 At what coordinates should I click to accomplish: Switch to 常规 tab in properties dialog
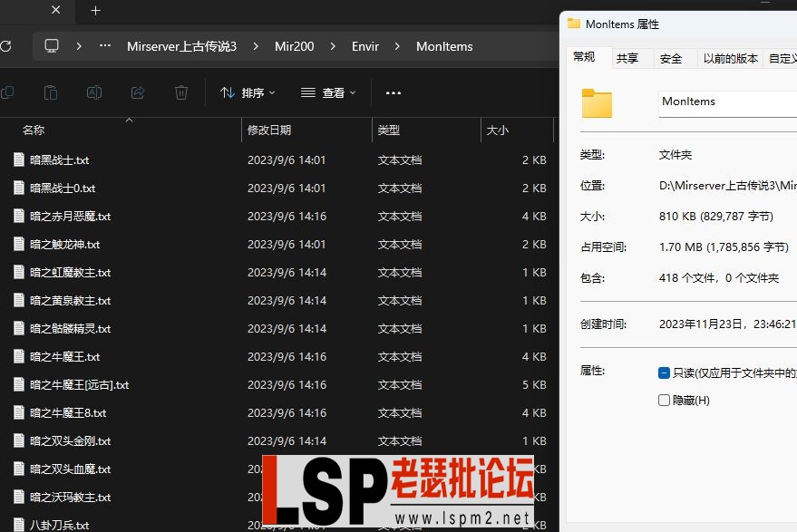point(584,57)
